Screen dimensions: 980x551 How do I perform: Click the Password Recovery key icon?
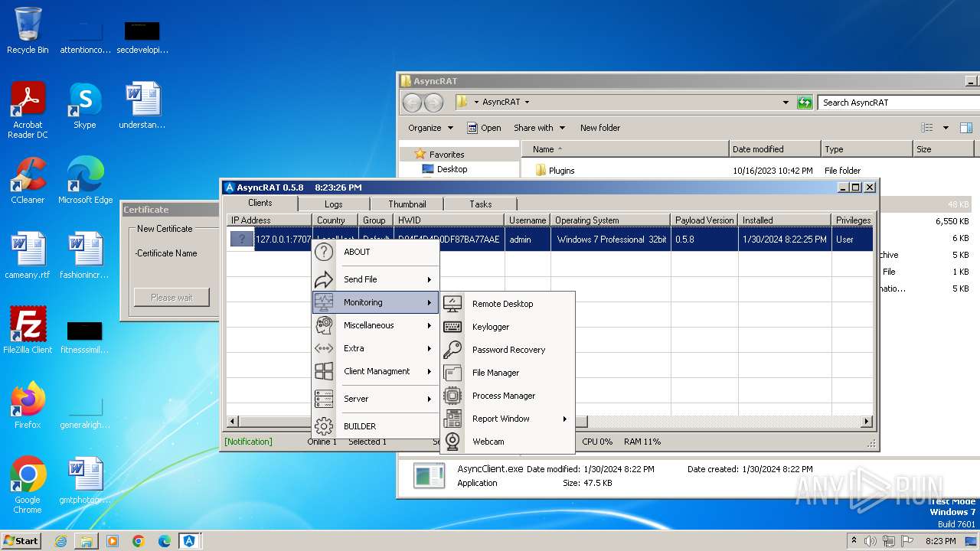click(x=452, y=350)
